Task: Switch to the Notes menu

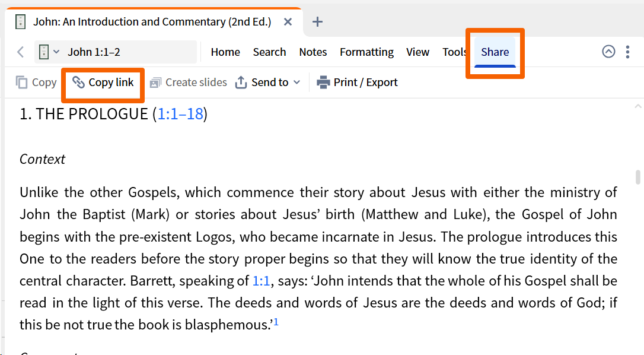Action: pyautogui.click(x=313, y=52)
